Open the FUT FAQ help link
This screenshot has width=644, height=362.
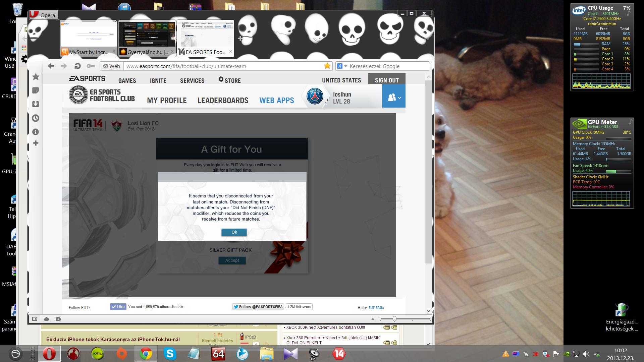(x=376, y=308)
